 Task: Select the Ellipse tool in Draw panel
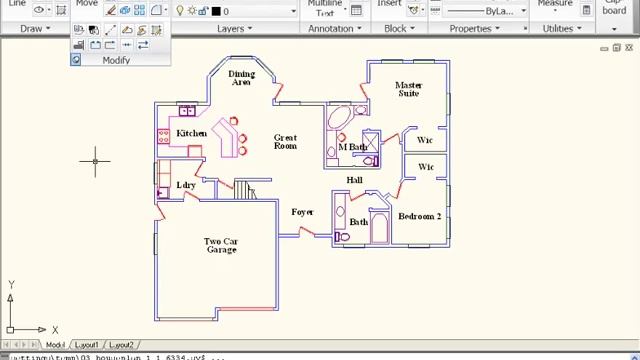(x=39, y=10)
